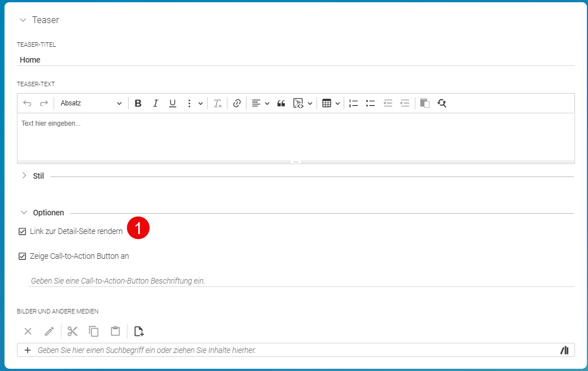
Task: Collapse the Teaser section
Action: click(x=23, y=20)
